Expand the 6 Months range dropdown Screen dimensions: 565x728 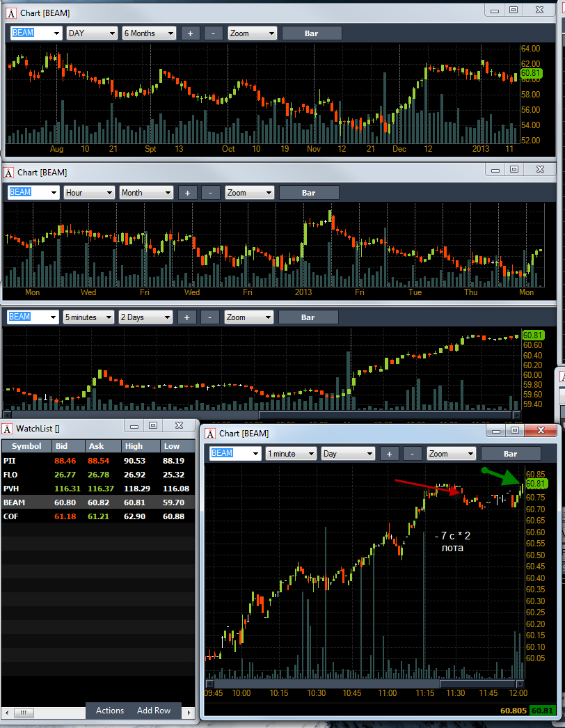(149, 33)
